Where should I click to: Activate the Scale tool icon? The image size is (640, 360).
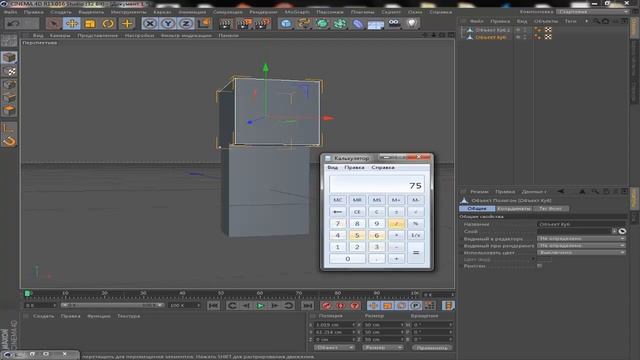click(90, 23)
